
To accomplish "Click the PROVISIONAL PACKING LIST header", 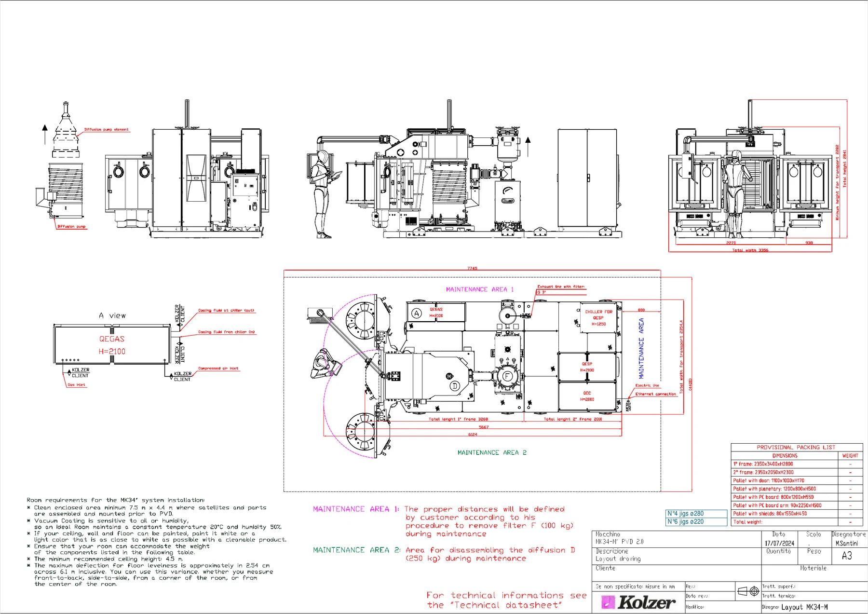I will (796, 447).
